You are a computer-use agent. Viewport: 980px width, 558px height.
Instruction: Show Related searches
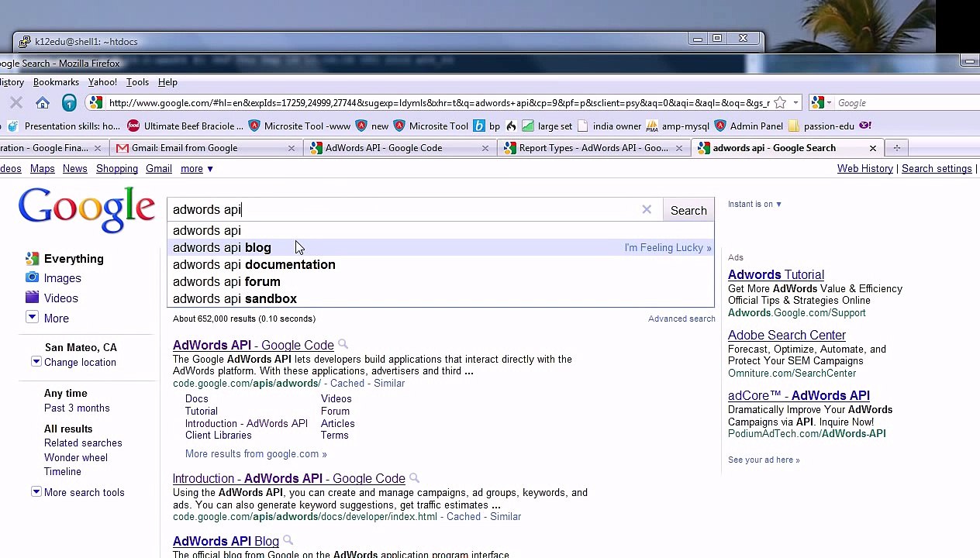tap(83, 443)
